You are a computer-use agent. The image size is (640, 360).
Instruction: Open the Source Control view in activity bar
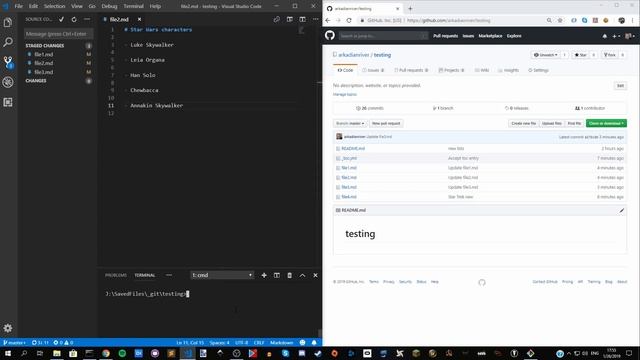(8, 62)
